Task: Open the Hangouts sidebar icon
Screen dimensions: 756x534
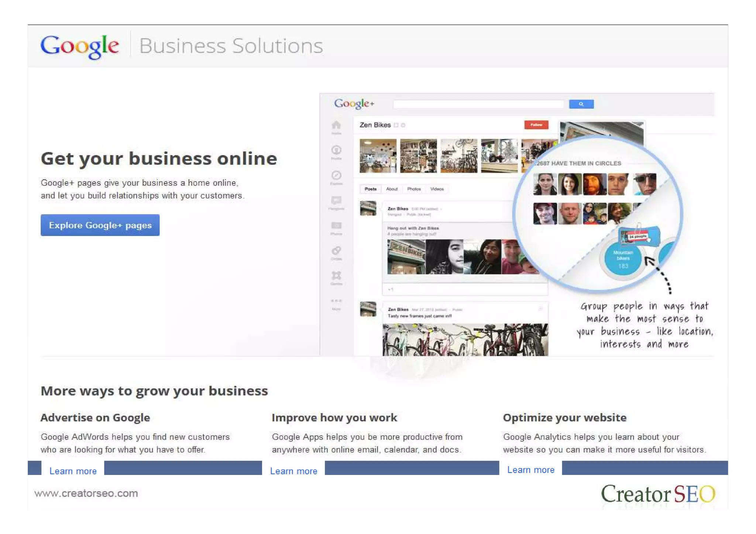Action: tap(336, 201)
